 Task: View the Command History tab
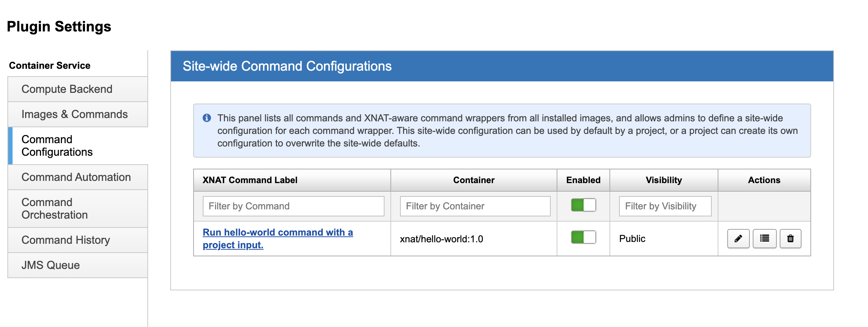pos(66,240)
